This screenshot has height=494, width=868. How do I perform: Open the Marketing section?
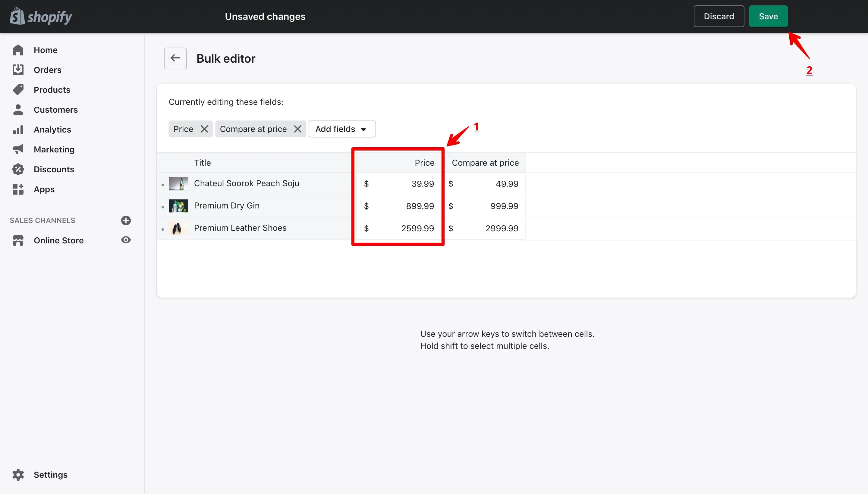tap(54, 149)
